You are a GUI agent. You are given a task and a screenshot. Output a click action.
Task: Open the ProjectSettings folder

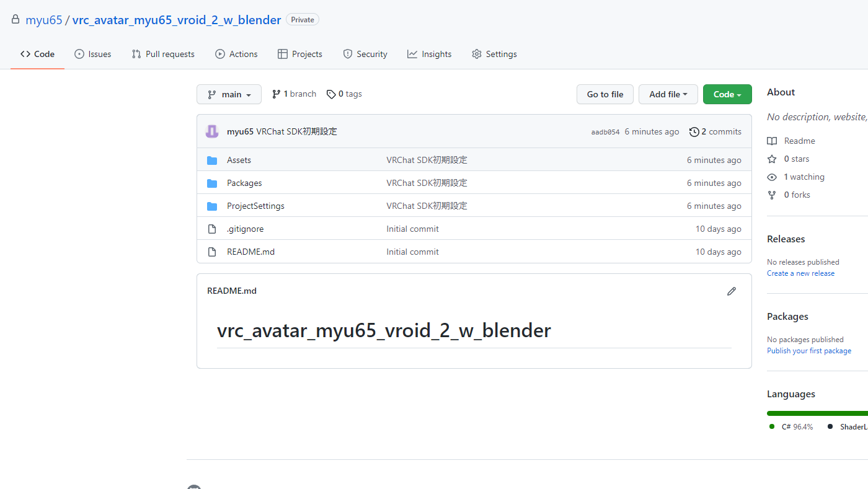[x=255, y=206]
